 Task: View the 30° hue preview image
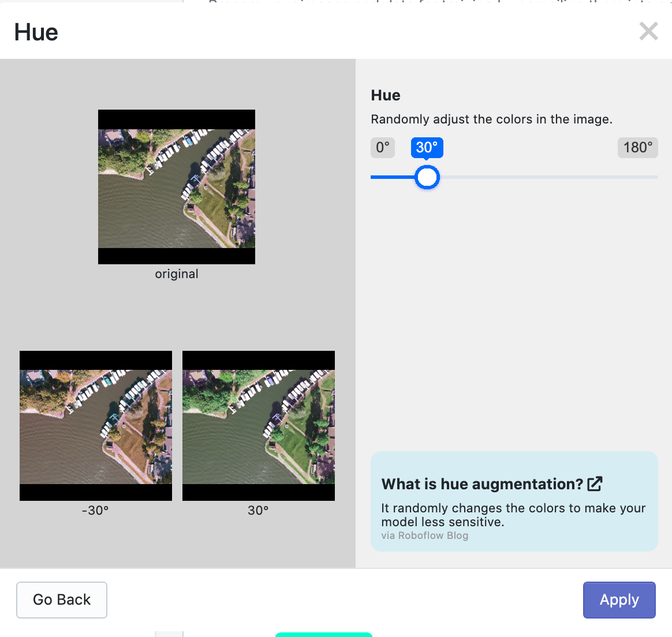coord(258,425)
